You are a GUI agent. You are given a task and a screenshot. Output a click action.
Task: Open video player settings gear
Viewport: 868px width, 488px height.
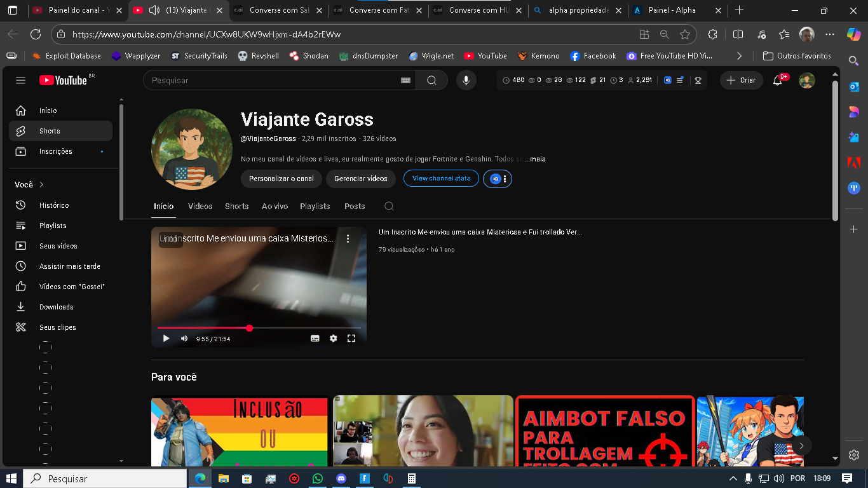pos(334,339)
